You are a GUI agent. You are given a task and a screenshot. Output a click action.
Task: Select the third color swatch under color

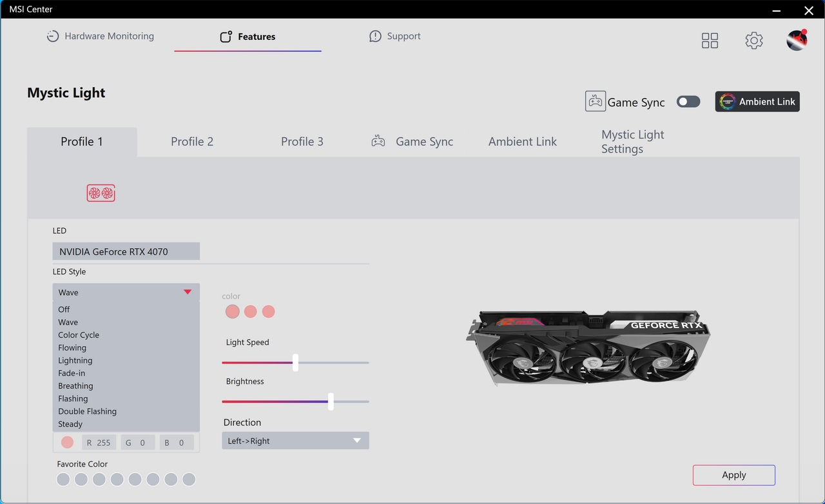click(x=269, y=312)
